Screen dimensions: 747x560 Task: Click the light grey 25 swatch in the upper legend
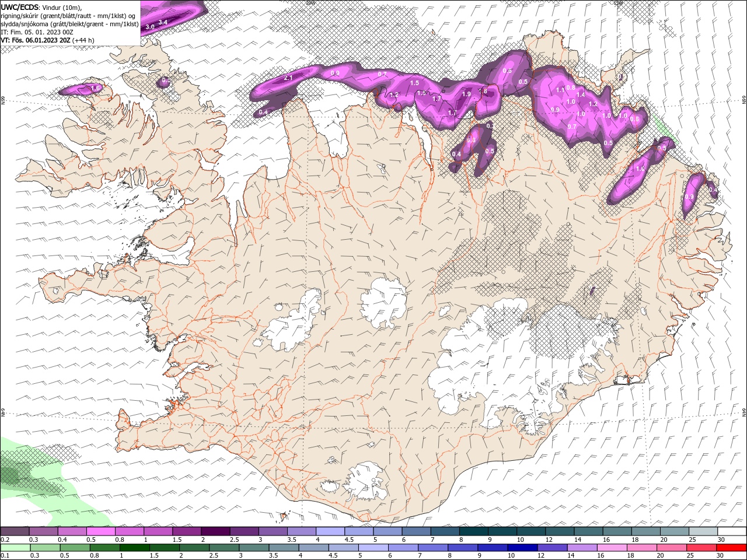click(703, 531)
